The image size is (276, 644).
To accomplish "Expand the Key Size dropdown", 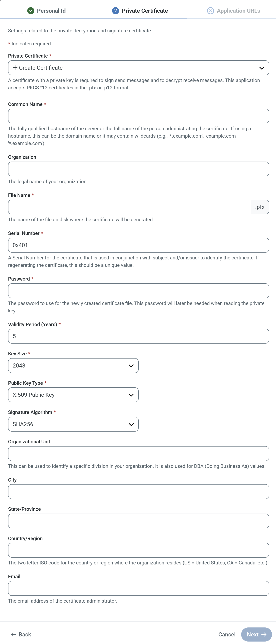I will [73, 366].
